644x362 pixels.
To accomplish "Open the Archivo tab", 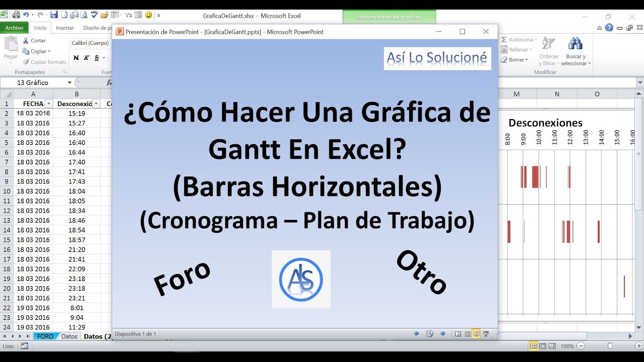I will click(x=14, y=28).
